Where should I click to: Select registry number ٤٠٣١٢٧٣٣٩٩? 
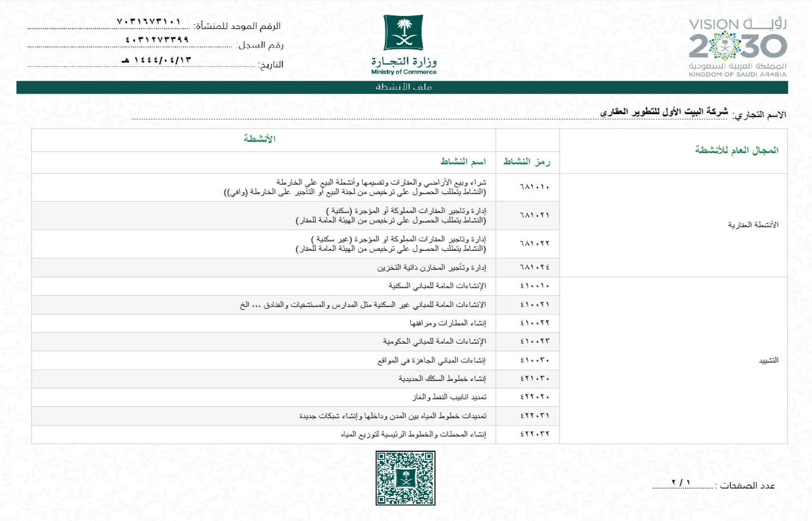(x=157, y=40)
